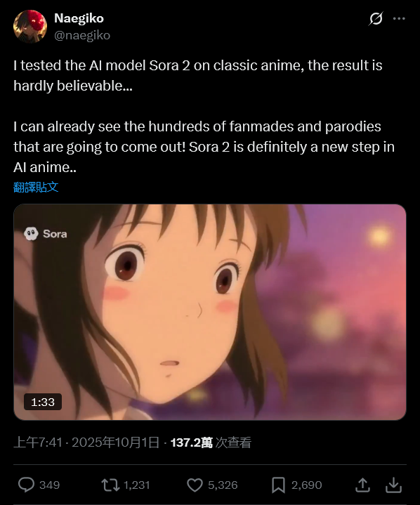
Task: Click the Naegiko display name
Action: (x=79, y=18)
